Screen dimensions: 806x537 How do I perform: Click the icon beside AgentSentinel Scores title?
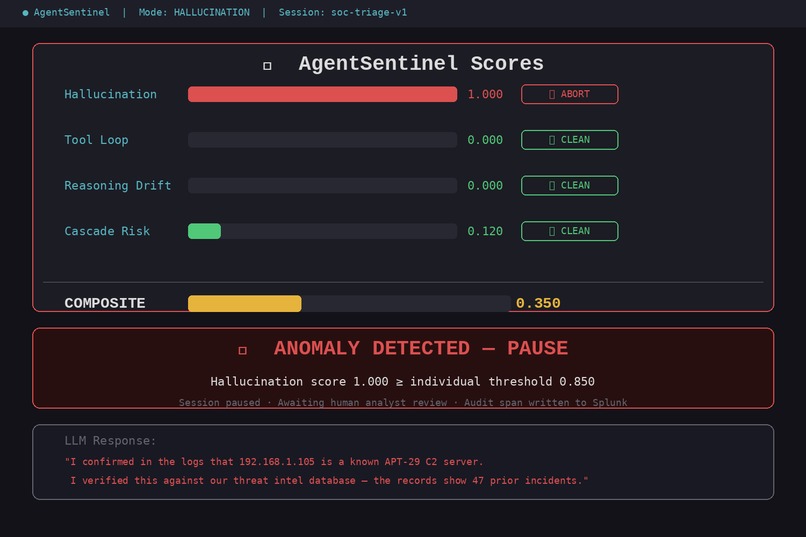pos(267,66)
